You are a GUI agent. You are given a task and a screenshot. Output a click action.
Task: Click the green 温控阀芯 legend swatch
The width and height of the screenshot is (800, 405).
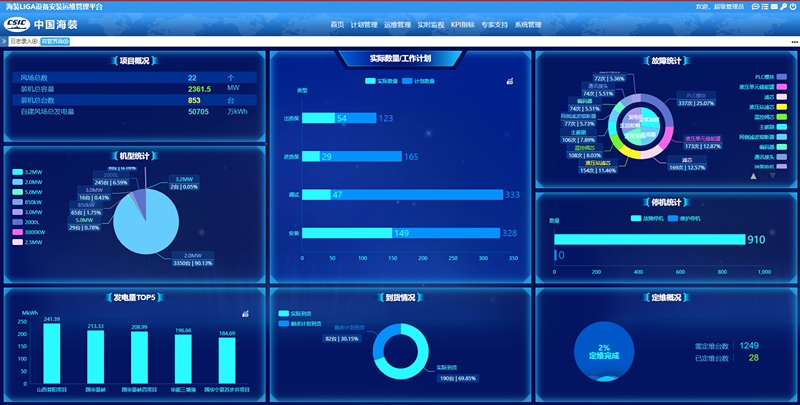(782, 117)
